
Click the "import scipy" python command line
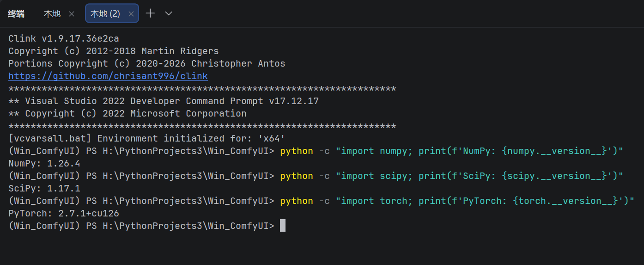[451, 176]
